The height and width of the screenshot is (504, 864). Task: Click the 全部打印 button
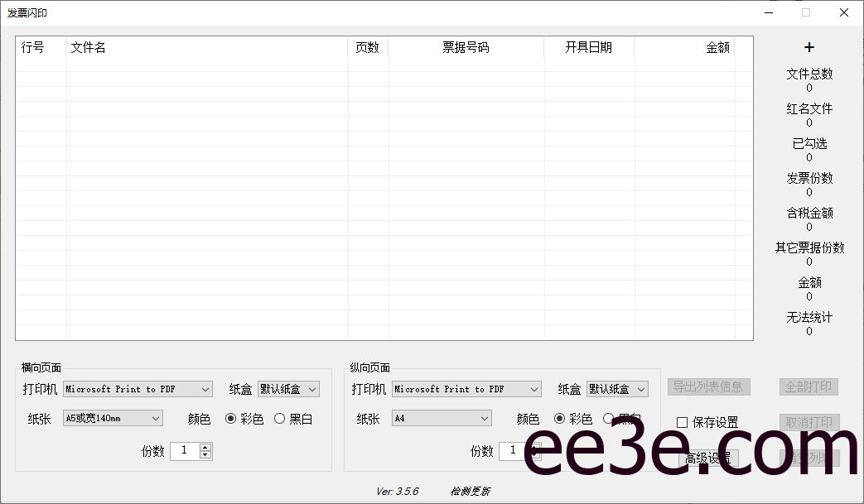[808, 386]
